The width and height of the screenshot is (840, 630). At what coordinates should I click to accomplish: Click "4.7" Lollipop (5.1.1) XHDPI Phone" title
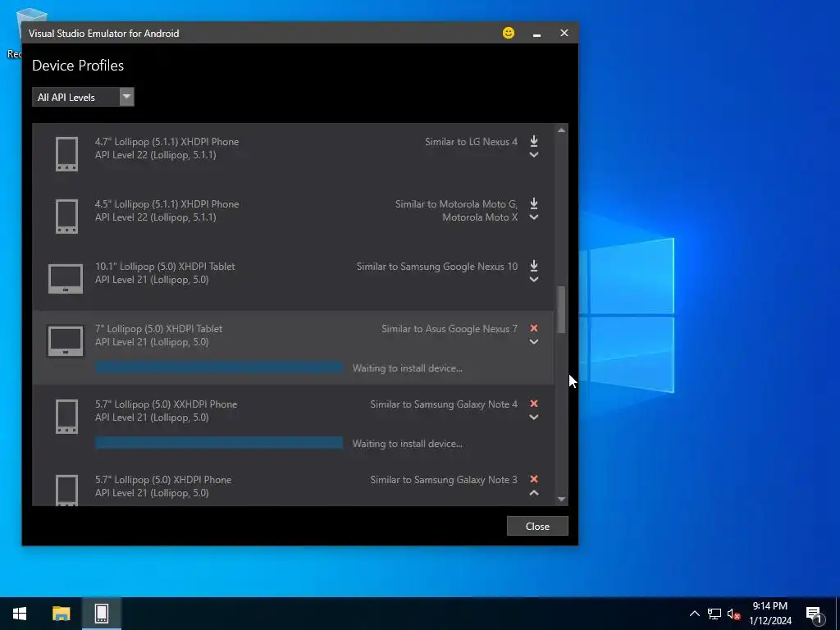click(167, 141)
